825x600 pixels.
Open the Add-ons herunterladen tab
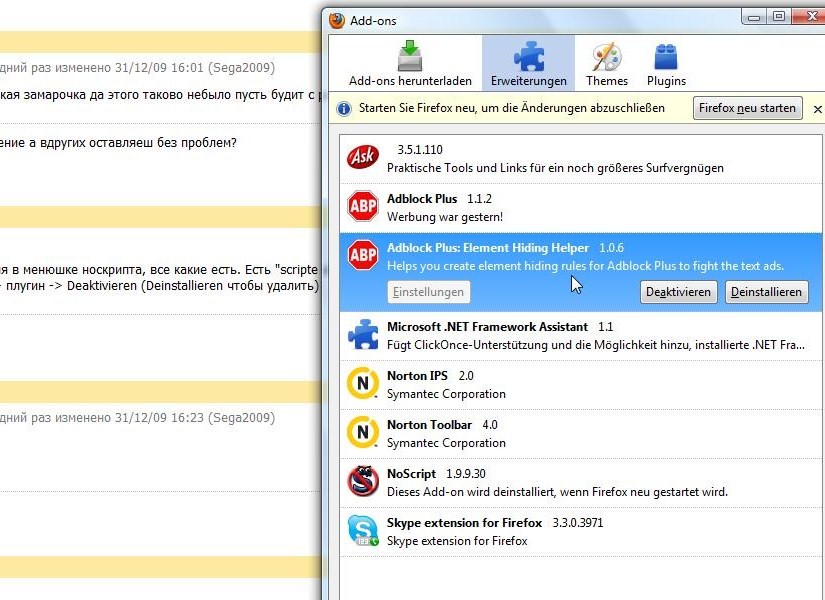click(410, 64)
